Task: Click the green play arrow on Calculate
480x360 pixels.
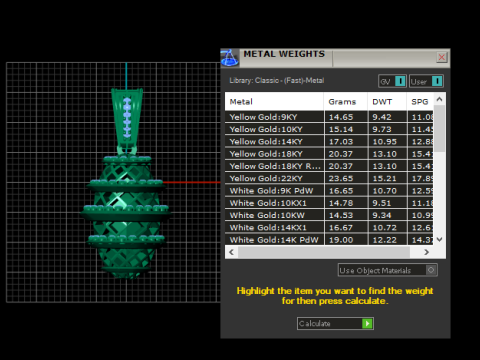Action: pos(367,323)
